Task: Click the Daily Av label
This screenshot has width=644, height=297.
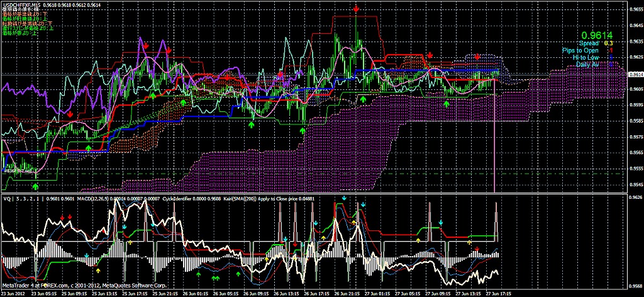Action: coord(587,64)
